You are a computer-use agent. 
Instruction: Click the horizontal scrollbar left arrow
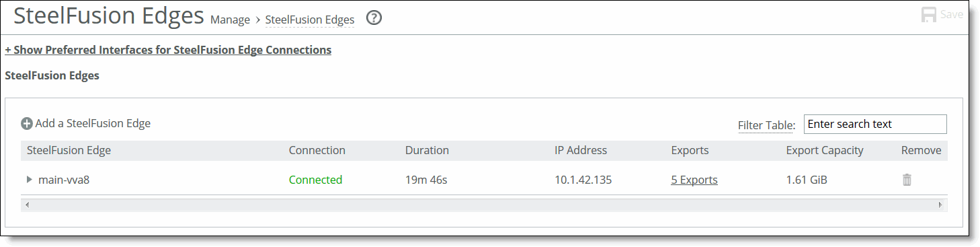click(x=27, y=204)
